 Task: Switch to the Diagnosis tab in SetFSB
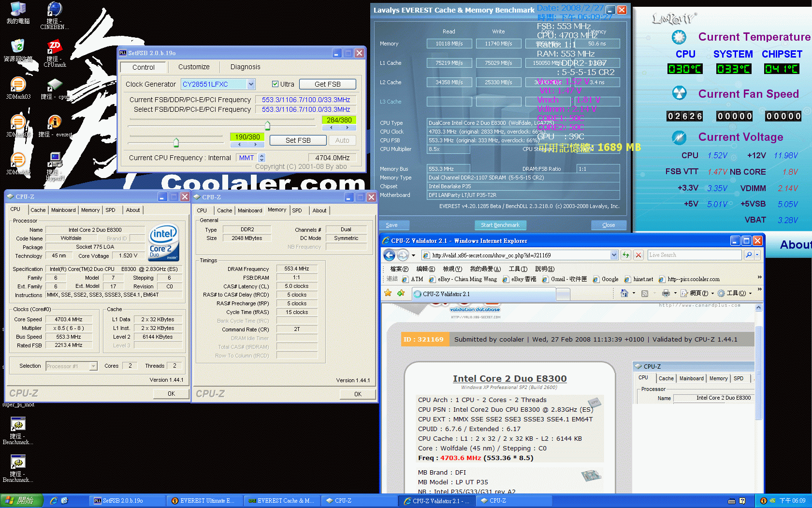(245, 67)
